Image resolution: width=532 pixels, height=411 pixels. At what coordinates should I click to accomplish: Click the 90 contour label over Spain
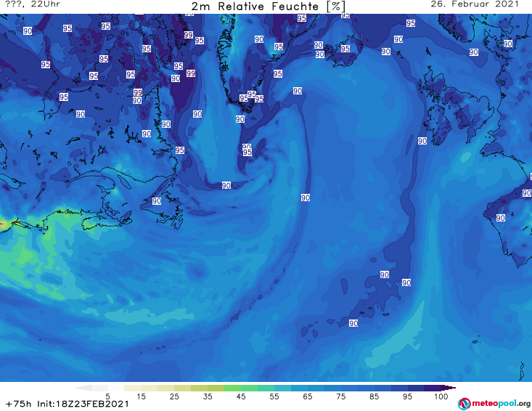(x=501, y=218)
